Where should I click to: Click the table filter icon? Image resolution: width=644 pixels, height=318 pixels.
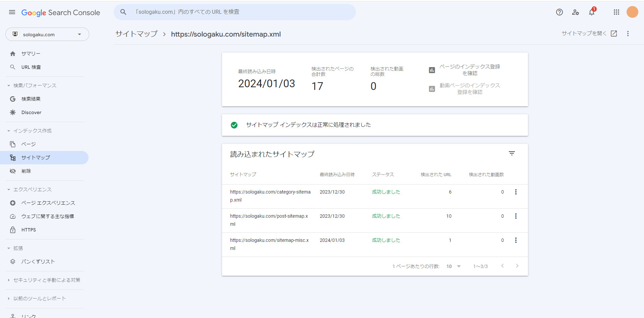click(x=512, y=154)
